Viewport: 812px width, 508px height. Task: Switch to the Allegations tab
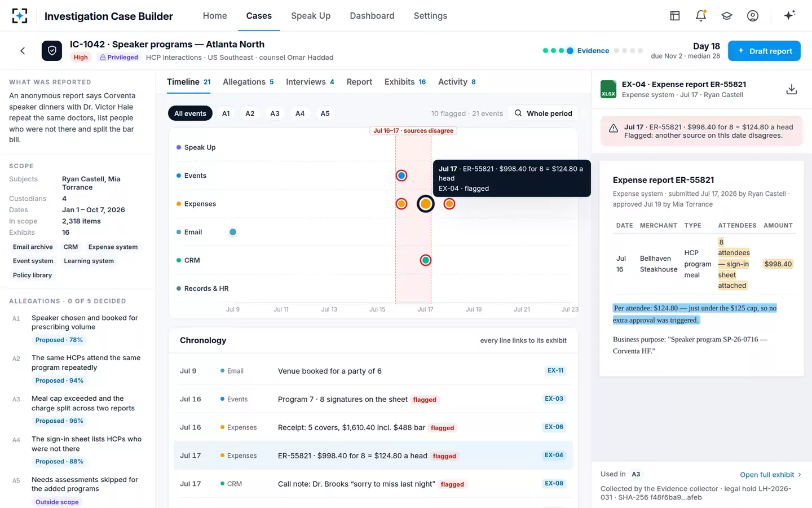248,82
